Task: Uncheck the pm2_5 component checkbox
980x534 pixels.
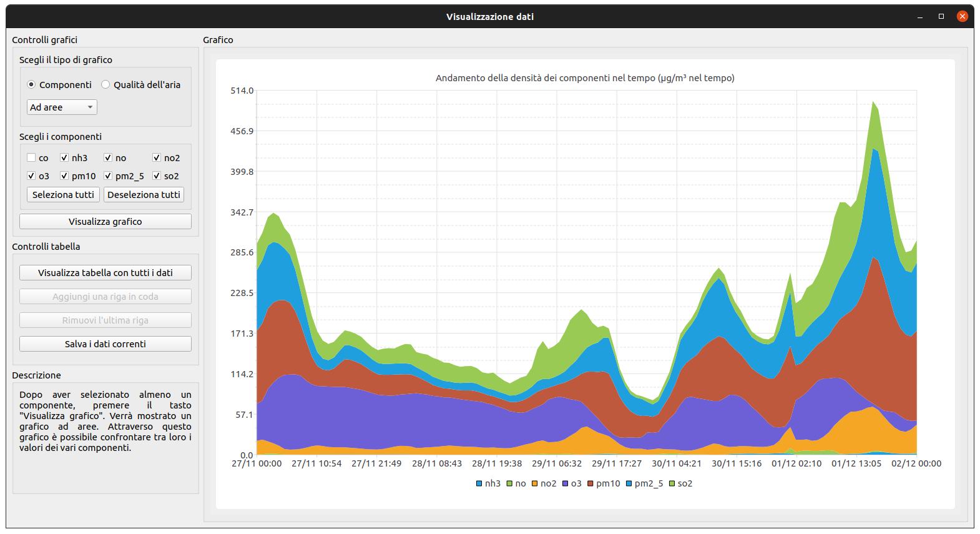Action: click(x=108, y=176)
